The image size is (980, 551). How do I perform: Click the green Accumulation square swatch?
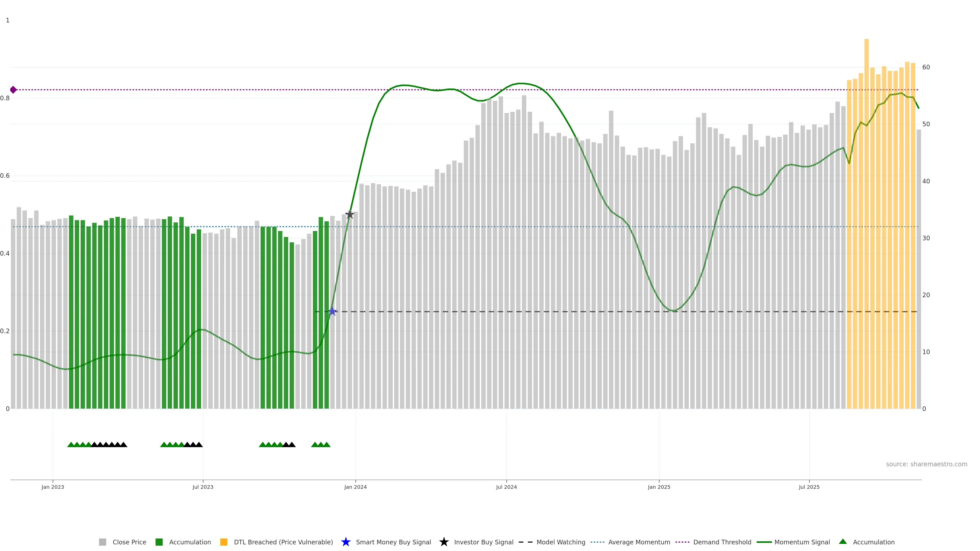click(x=159, y=542)
